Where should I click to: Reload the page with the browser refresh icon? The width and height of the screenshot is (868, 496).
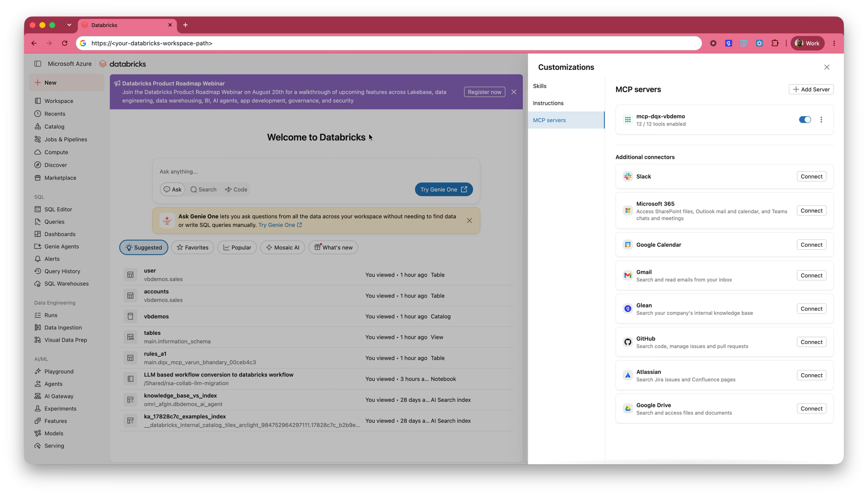pos(65,43)
